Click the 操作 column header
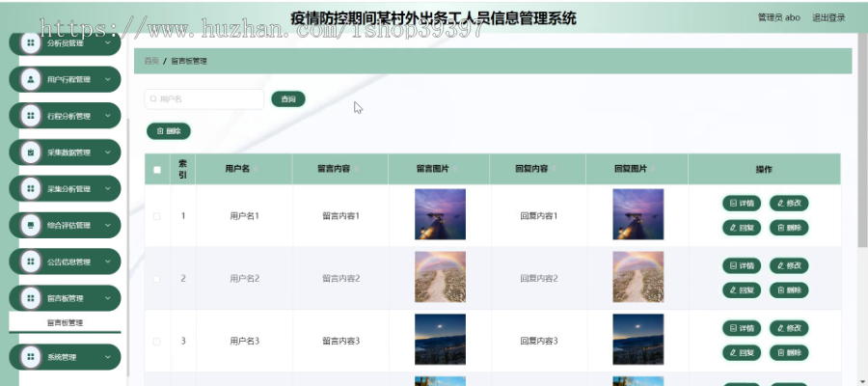 coord(764,170)
